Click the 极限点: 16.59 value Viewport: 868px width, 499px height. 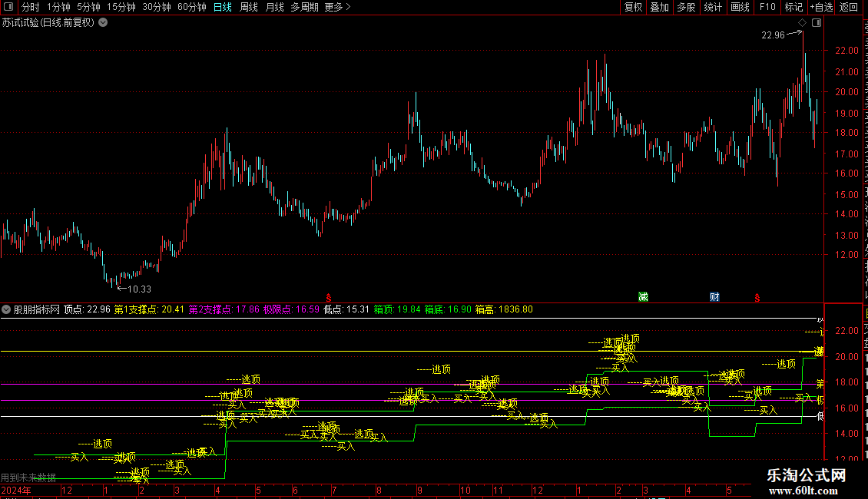click(x=291, y=310)
